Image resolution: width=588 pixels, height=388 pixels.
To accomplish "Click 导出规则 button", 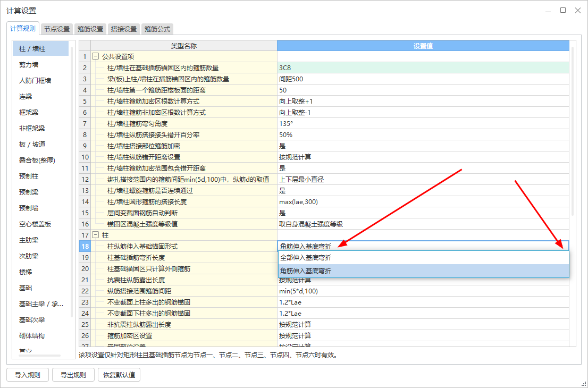I will pyautogui.click(x=73, y=375).
